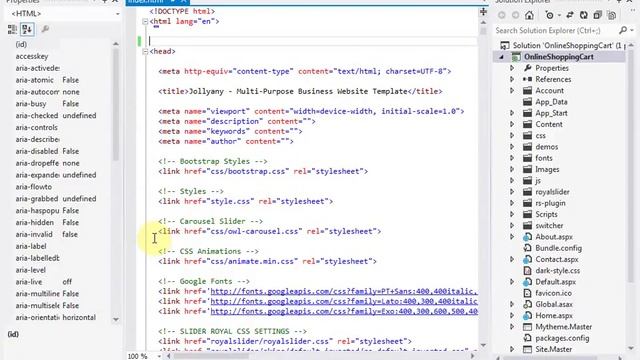640x360 pixels.
Task: Click the blank line above <head>
Action: tap(312, 41)
